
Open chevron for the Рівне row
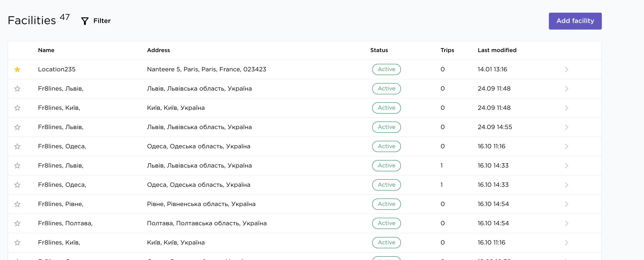[x=566, y=204]
